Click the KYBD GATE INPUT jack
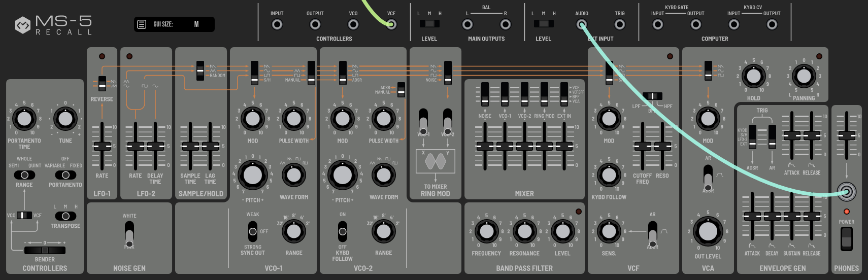 click(658, 24)
